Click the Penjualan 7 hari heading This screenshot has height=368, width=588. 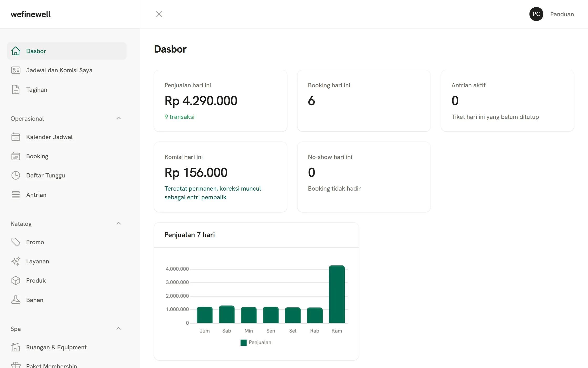[x=190, y=235]
